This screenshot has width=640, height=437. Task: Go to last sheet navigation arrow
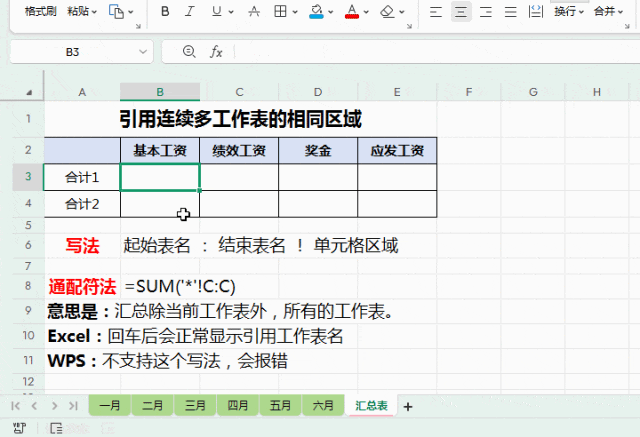point(73,406)
